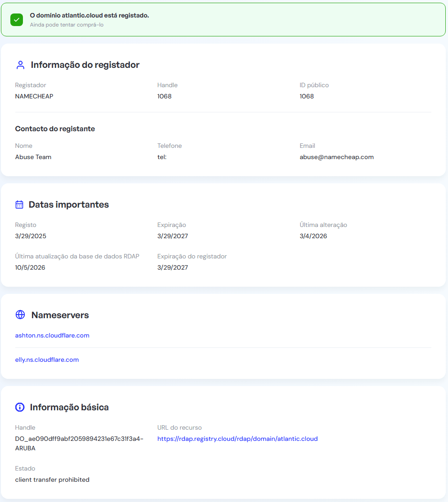Click the Telefone value tel:
The image size is (448, 502).
[162, 157]
